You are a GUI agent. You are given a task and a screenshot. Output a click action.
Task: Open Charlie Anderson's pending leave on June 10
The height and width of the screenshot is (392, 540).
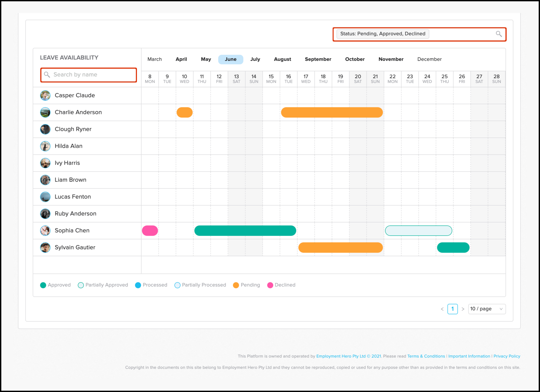[185, 112]
